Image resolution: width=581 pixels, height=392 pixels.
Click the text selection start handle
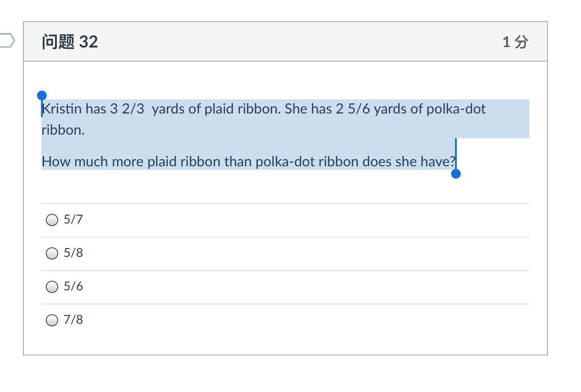pyautogui.click(x=42, y=96)
